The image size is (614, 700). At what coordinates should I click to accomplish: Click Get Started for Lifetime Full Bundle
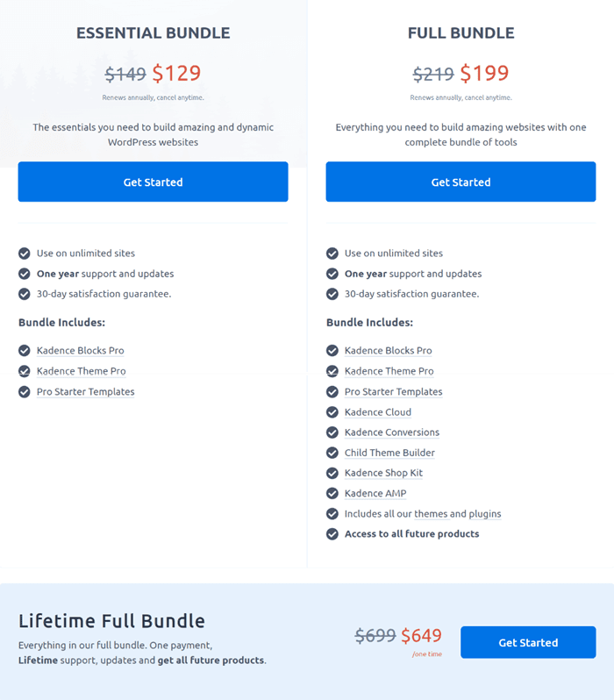click(528, 642)
